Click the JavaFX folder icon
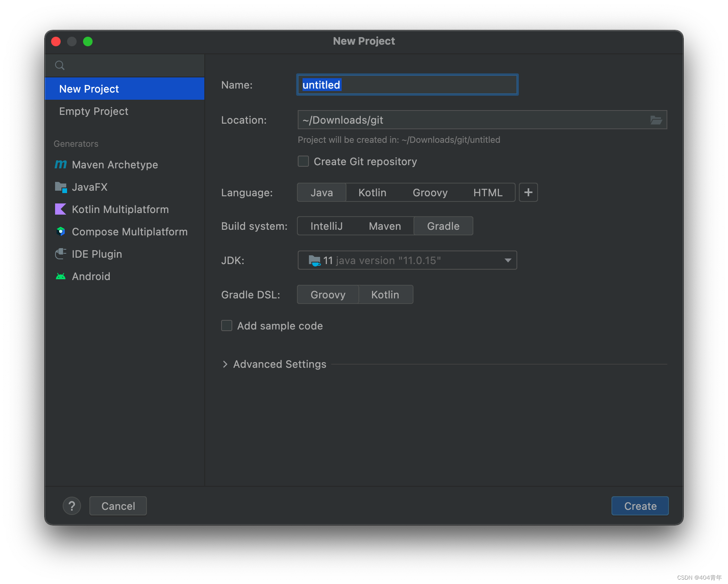Screen dimensions: 728x584 point(61,187)
